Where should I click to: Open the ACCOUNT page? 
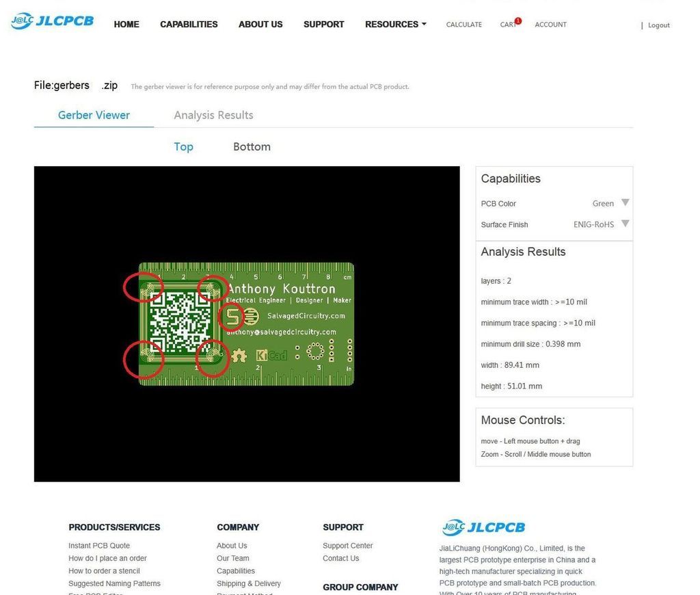pyautogui.click(x=550, y=25)
